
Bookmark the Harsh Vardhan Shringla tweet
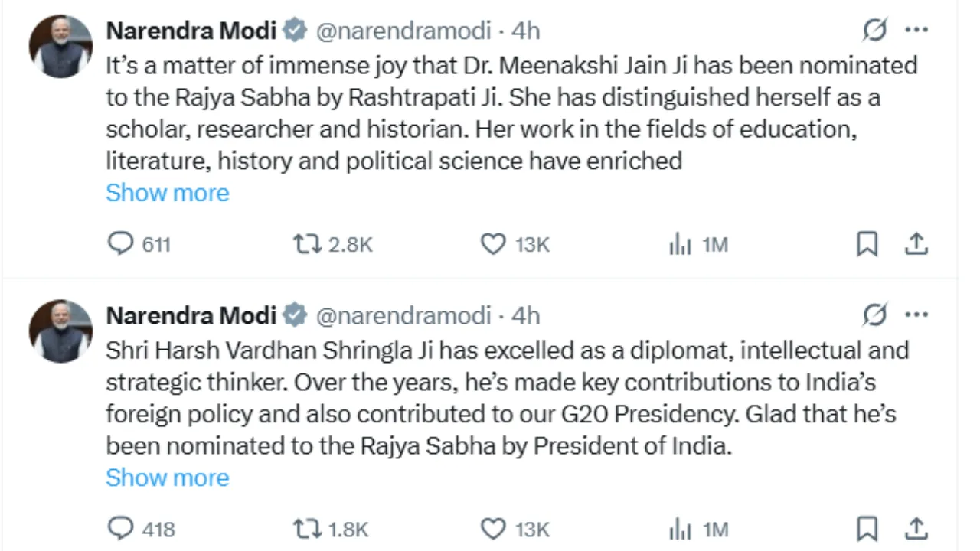[x=867, y=529]
